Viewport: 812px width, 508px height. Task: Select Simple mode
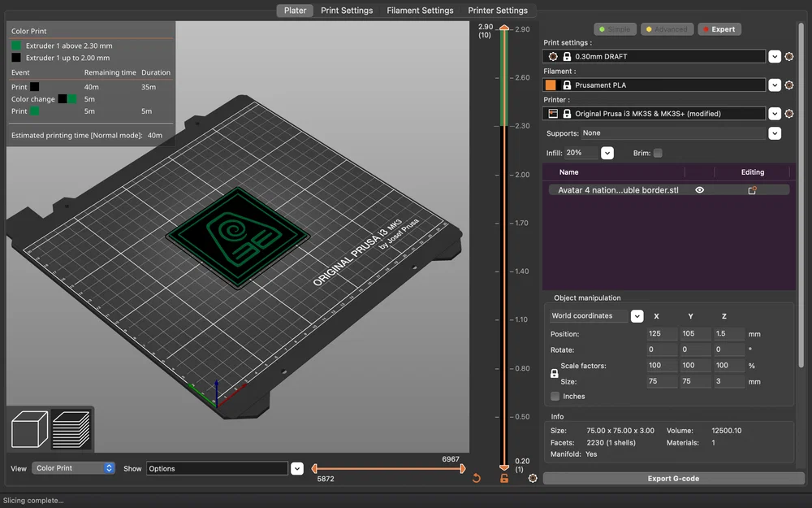[615, 29]
